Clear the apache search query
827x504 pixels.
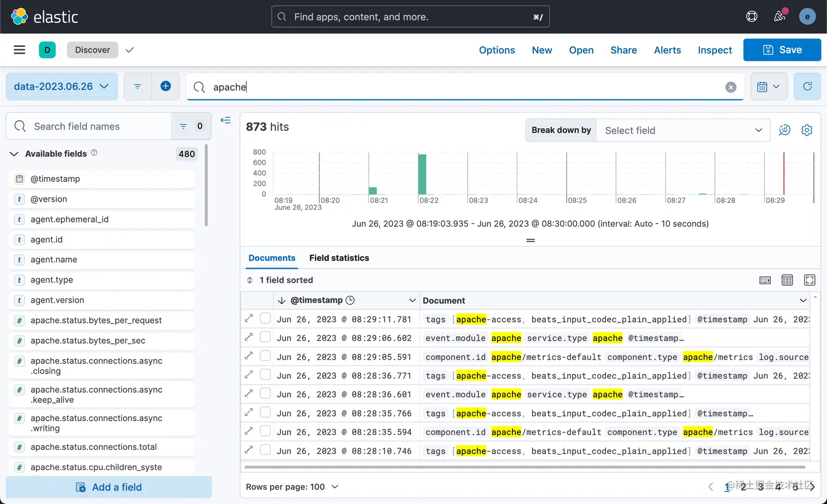pyautogui.click(x=731, y=87)
